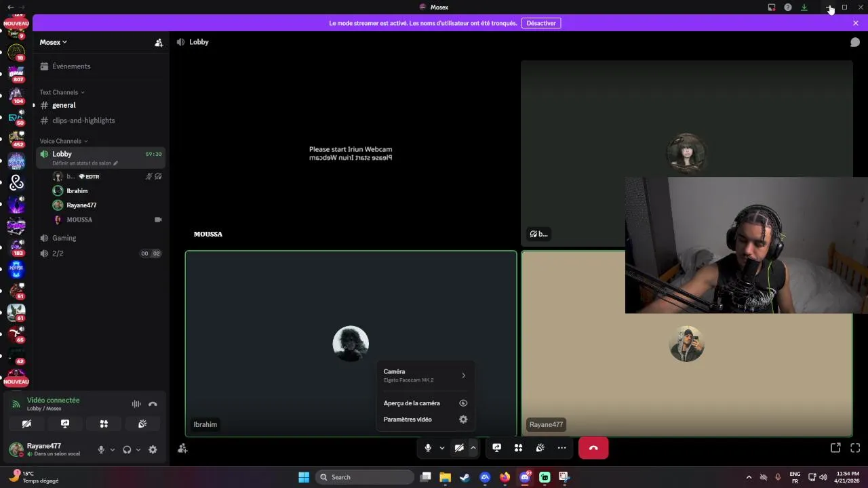Open Paramètres vidéo

pos(425,420)
